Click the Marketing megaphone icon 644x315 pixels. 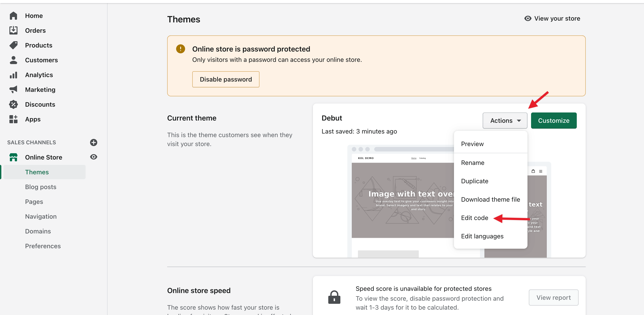coord(13,89)
